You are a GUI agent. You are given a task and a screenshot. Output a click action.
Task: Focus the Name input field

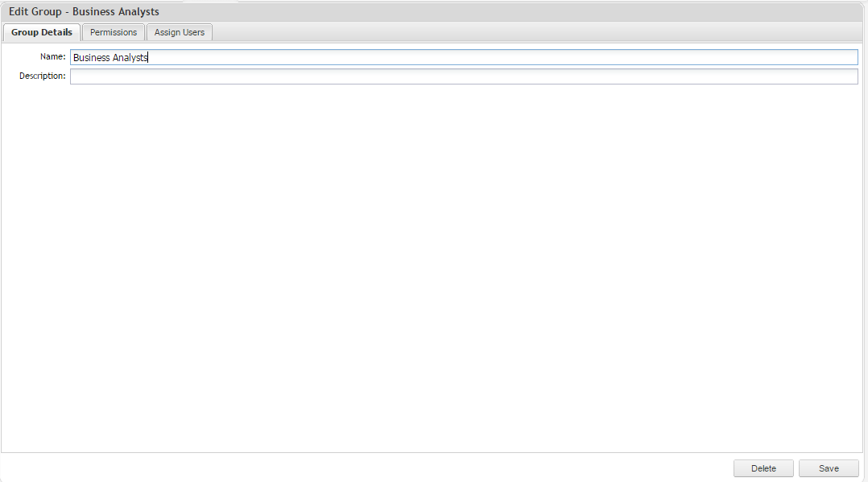(x=464, y=57)
